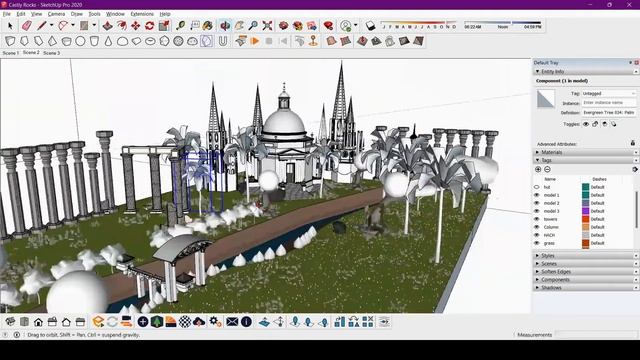Click the green tree icon in bottom toolbar

point(157,322)
